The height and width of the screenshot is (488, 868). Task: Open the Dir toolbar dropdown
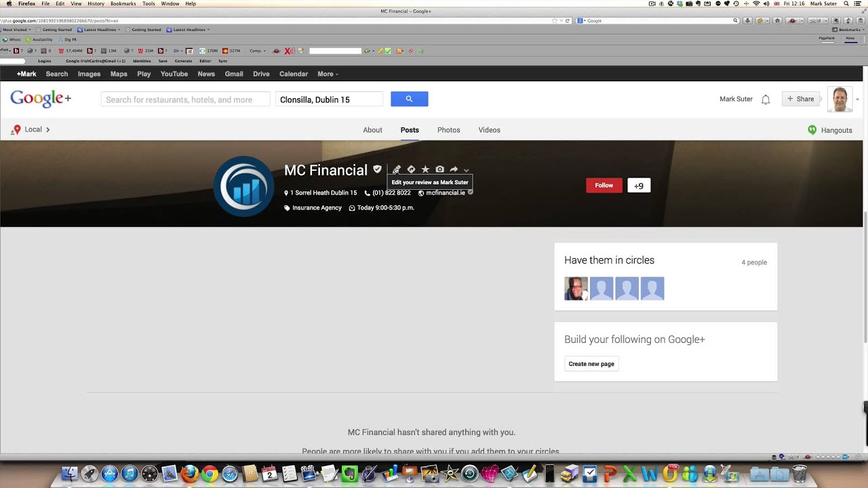(178, 51)
